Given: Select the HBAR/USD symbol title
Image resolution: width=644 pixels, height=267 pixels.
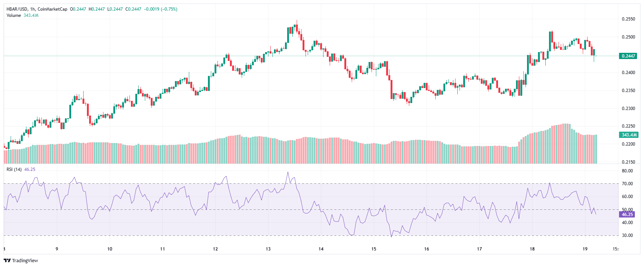Looking at the screenshot, I should click(17, 9).
